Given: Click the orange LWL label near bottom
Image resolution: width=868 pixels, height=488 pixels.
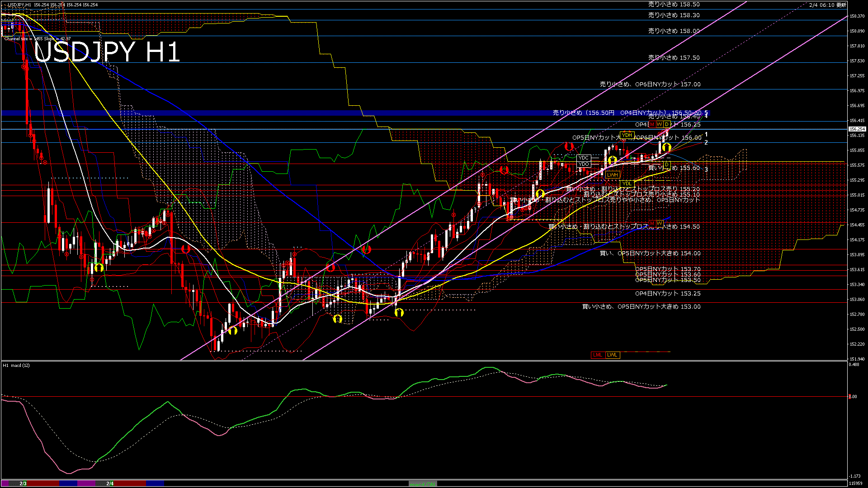Looking at the screenshot, I should pyautogui.click(x=612, y=355).
